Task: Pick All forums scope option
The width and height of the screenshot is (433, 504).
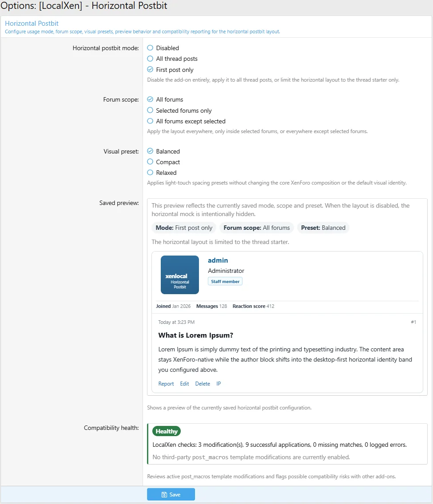Action: pyautogui.click(x=150, y=99)
